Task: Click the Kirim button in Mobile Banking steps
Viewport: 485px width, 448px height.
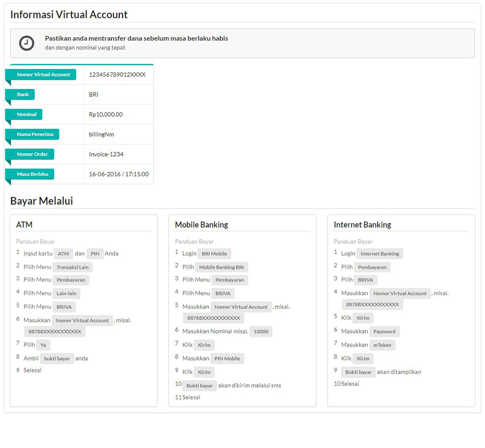Action: click(x=204, y=345)
